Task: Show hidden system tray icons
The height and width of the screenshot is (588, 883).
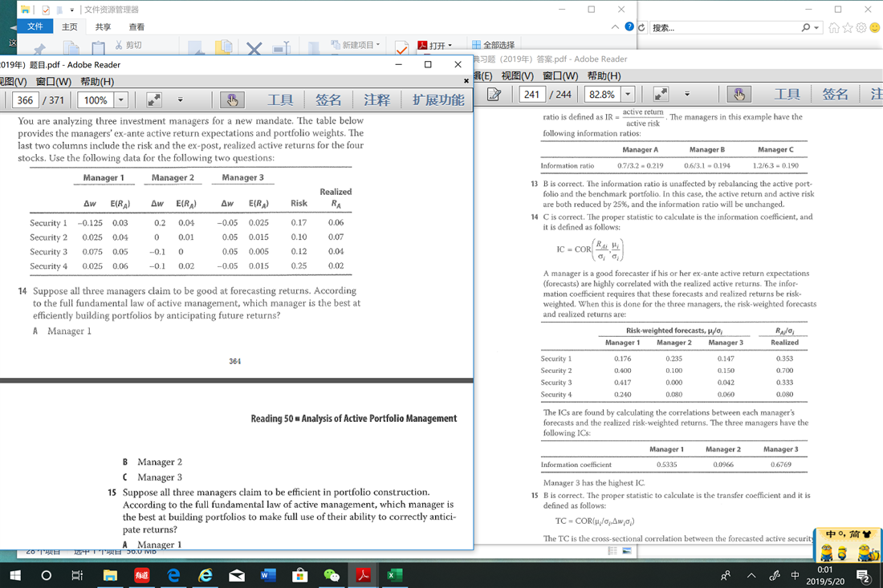Action: click(x=751, y=575)
